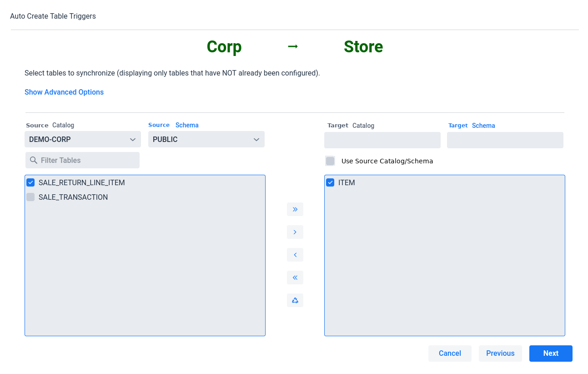Click Show Advanced Options link
Viewport: 588px width, 374px height.
64,92
